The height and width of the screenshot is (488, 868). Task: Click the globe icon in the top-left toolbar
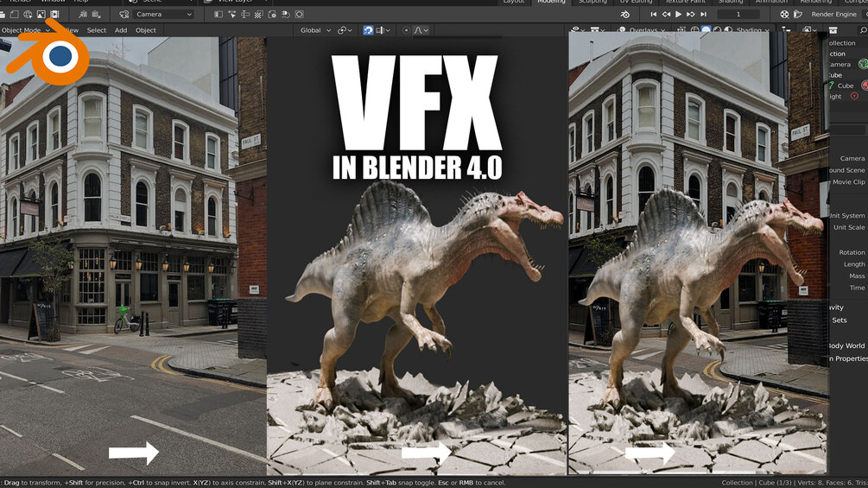click(28, 15)
